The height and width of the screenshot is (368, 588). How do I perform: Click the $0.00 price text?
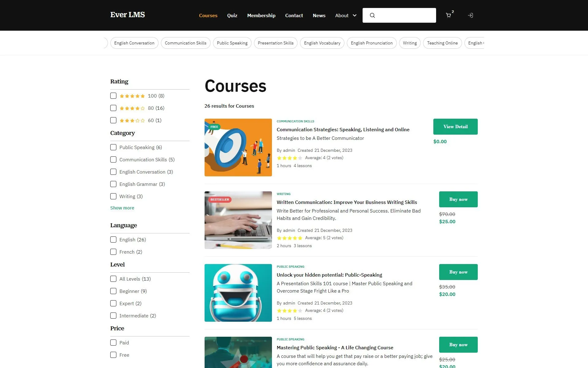[440, 141]
